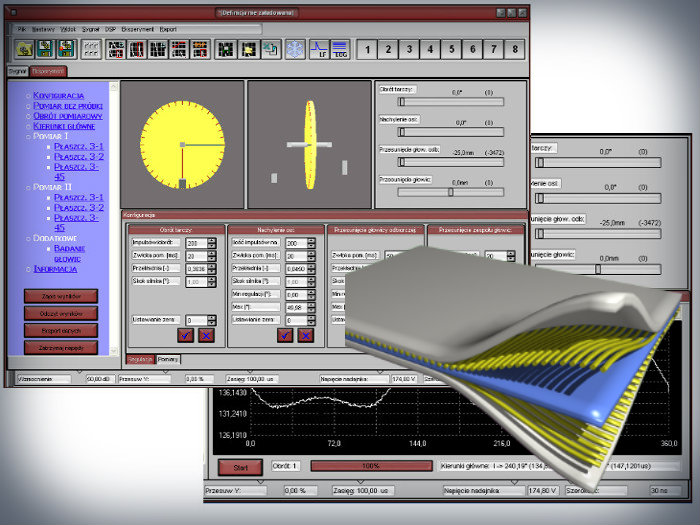Click the Impulsów/obrót stepper arrows
The height and width of the screenshot is (525, 700).
[210, 243]
